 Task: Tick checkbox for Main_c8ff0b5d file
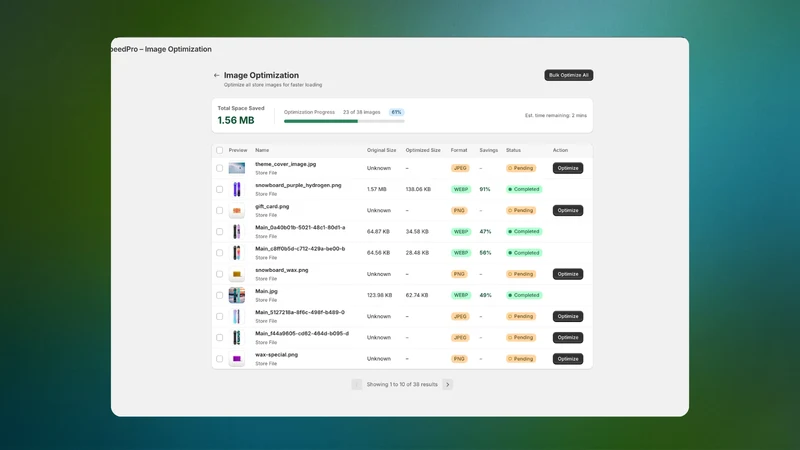[219, 253]
